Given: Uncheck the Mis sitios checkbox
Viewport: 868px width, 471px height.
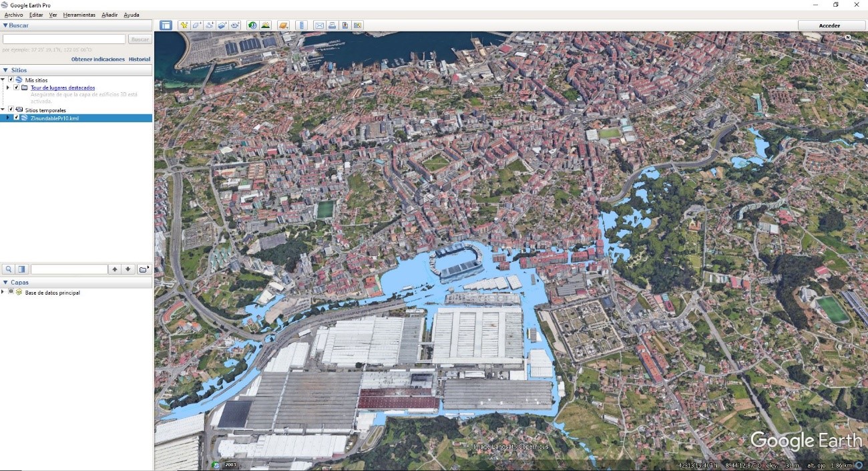Looking at the screenshot, I should pos(11,80).
